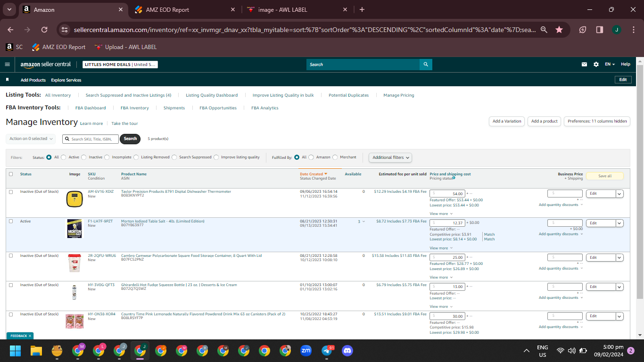
Task: Reload the page with the refresh icon
Action: 44,30
